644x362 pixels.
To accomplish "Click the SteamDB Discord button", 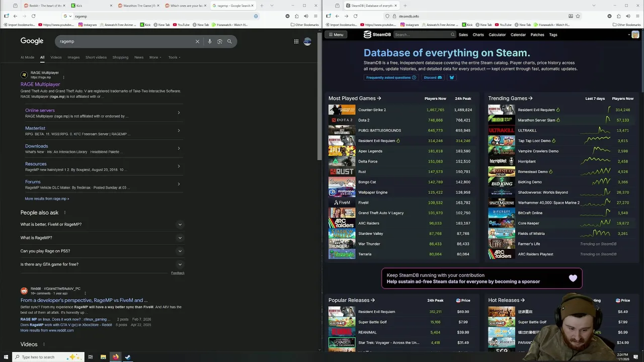I will (433, 77).
